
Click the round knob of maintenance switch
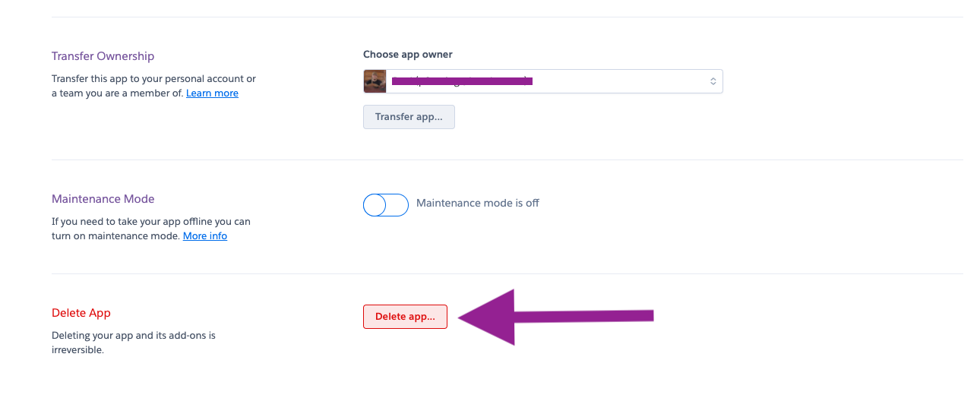pos(376,205)
